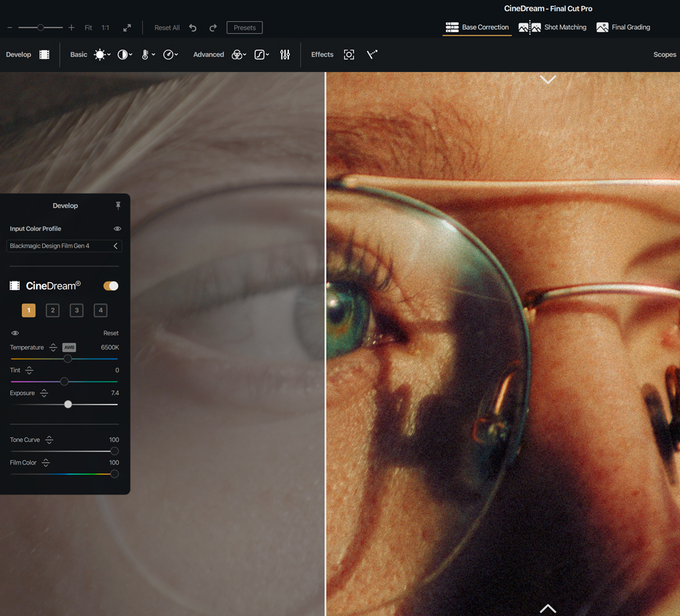Switch to the Shot Matching tab
Screen dimensions: 680x616
pyautogui.click(x=552, y=27)
